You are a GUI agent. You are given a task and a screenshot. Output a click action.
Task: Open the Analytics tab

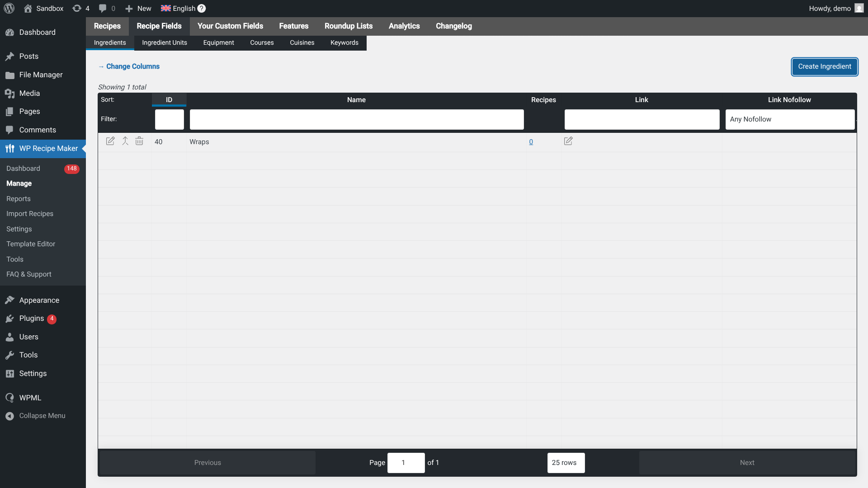404,26
